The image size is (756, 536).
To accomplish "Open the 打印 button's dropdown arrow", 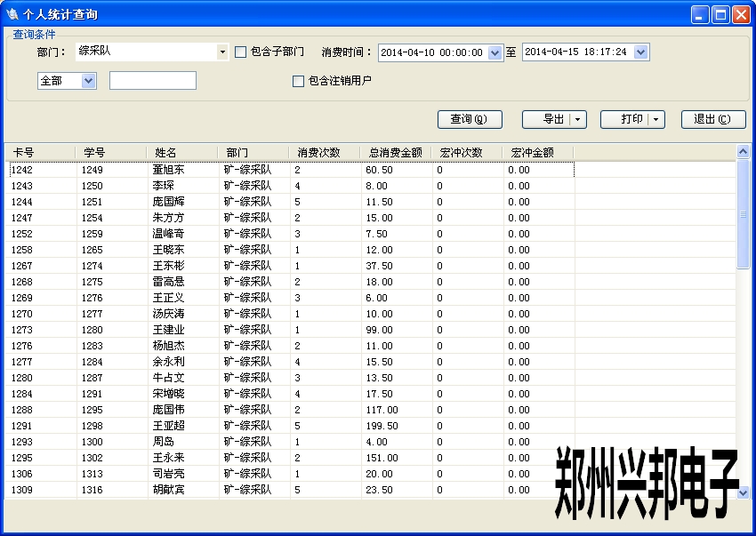I will pyautogui.click(x=655, y=119).
